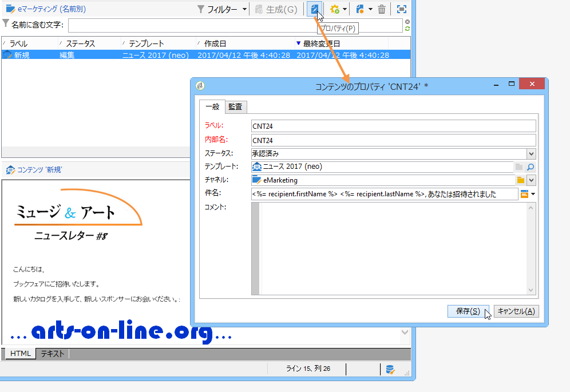Image resolution: width=570 pixels, height=392 pixels.
Task: Click into the コメント text area
Action: [x=393, y=248]
